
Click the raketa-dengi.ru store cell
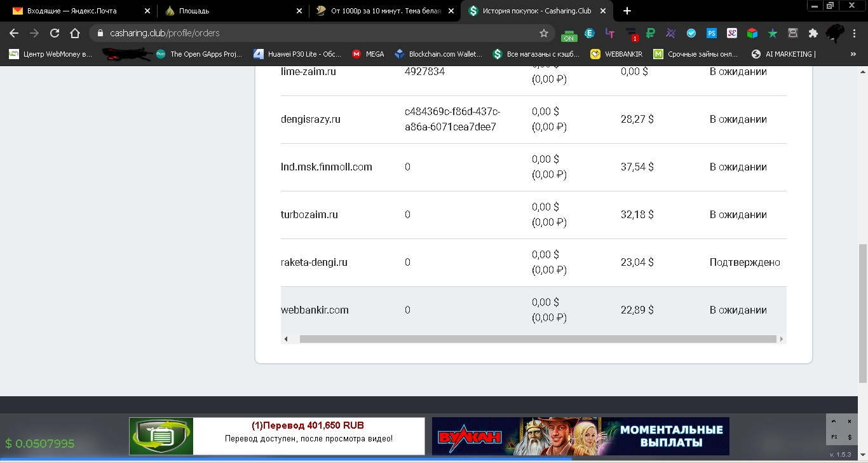tap(314, 263)
